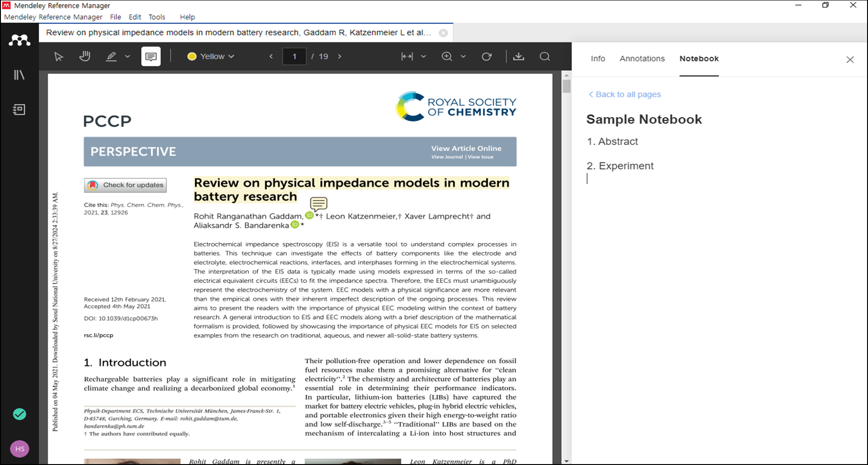Click the scrollbar up arrow
Viewport: 868px width, 465px height.
(566, 75)
